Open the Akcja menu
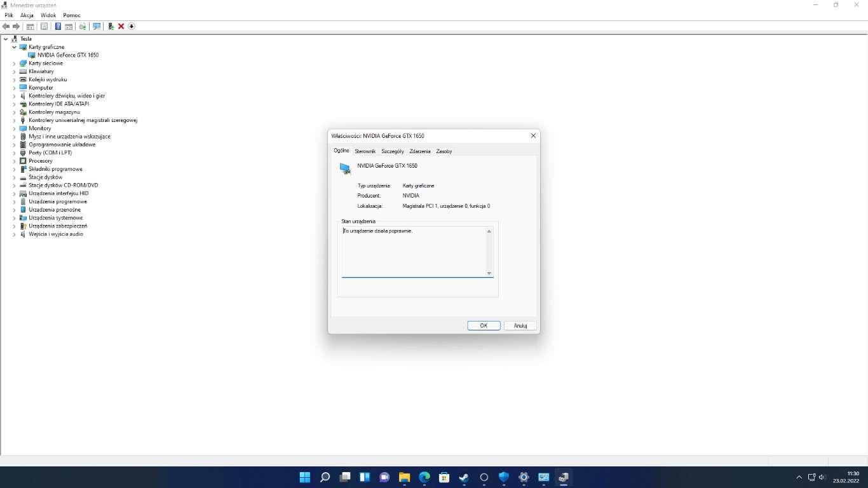 [27, 15]
